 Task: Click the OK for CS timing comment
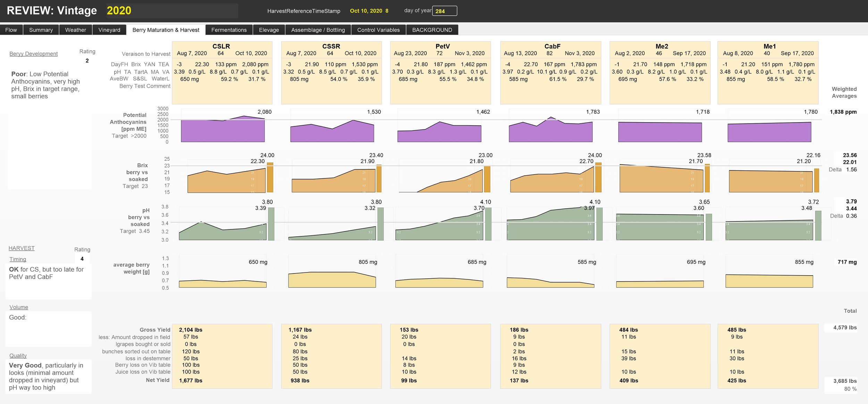(x=48, y=281)
